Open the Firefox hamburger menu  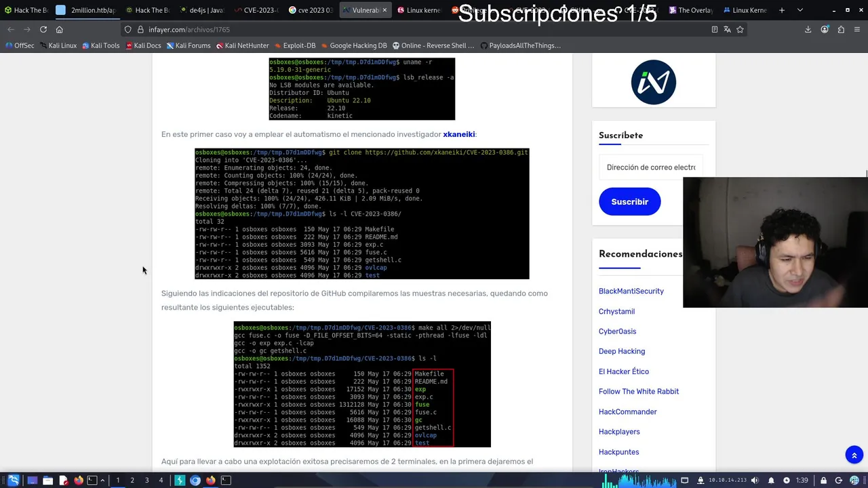(858, 30)
